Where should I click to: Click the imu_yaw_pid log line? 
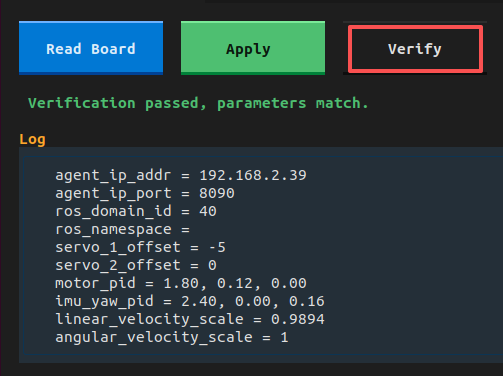[190, 301]
